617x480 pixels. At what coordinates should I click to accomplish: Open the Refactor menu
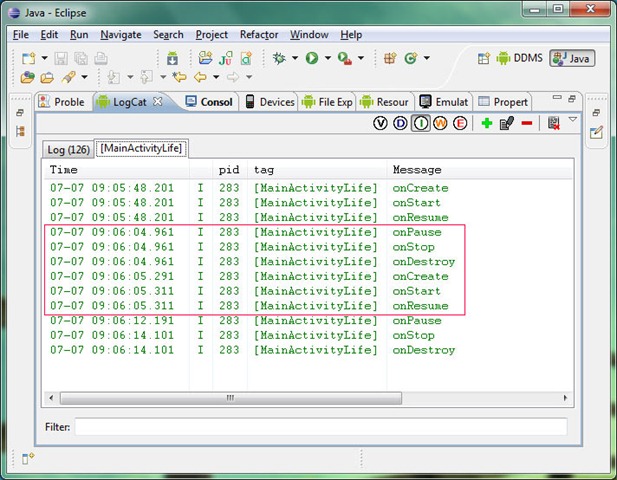point(259,34)
